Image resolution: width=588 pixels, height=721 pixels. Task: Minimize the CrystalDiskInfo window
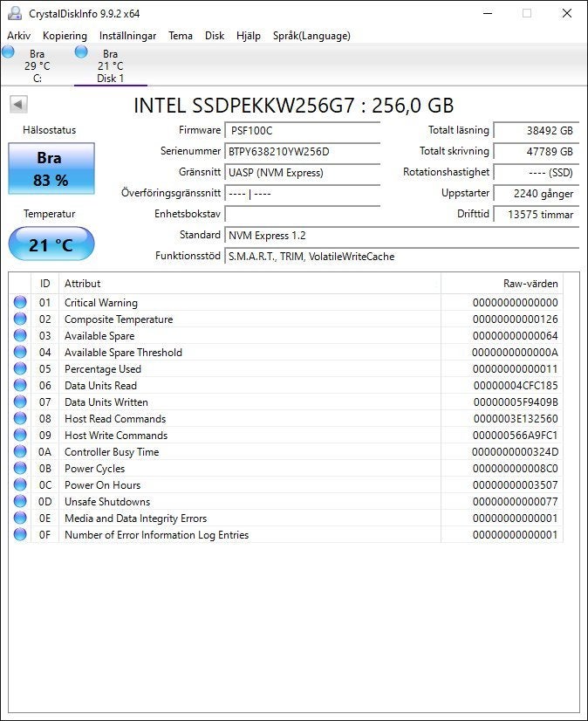(488, 13)
